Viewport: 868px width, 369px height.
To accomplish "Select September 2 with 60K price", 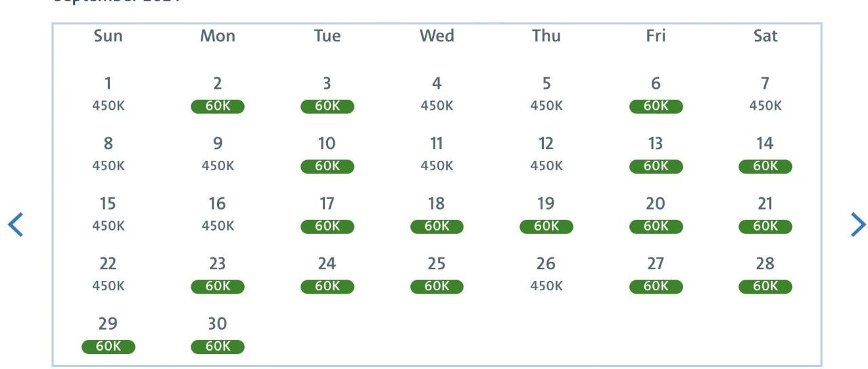I will click(x=218, y=94).
